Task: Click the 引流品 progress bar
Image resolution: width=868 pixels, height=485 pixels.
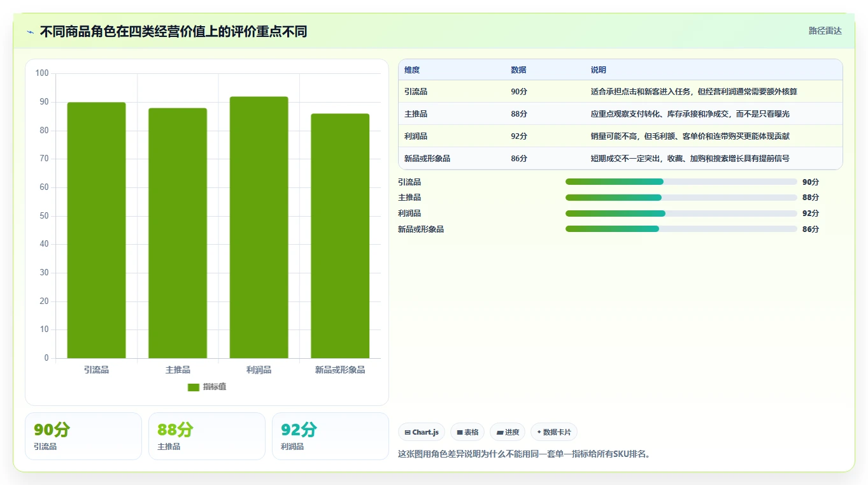Action: click(681, 182)
